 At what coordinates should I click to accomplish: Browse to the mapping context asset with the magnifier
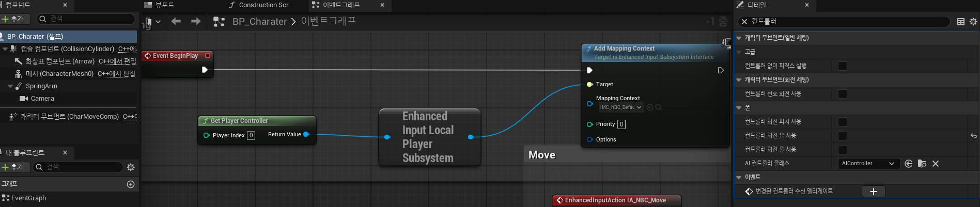pyautogui.click(x=659, y=107)
